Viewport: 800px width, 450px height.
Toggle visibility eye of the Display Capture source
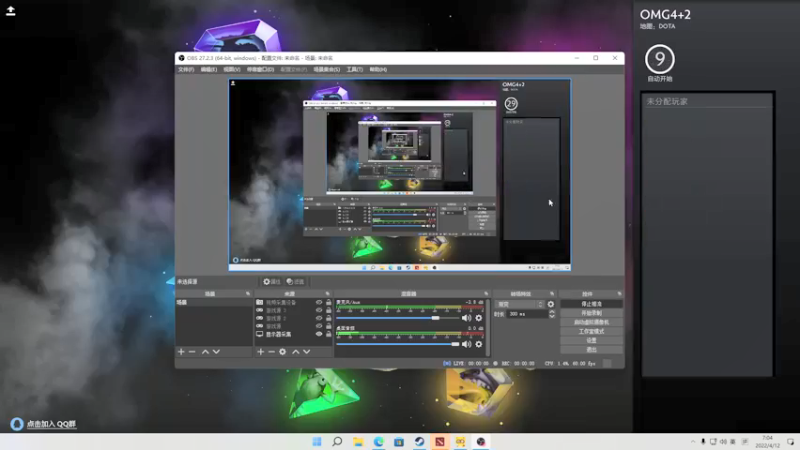[319, 334]
